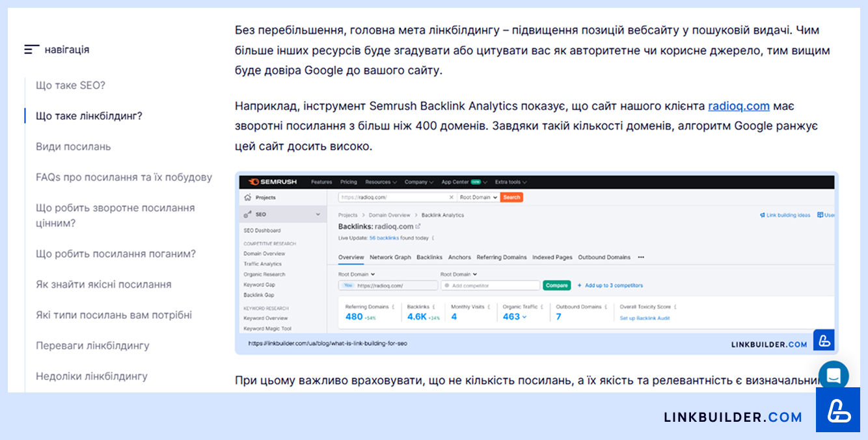Screen dimensions: 868x440
Task: Open the Referring Domains tab
Action: (x=502, y=257)
